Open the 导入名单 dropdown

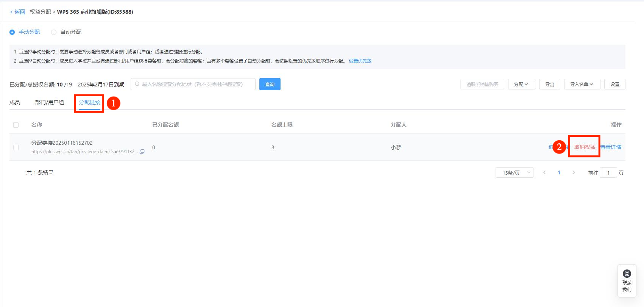pyautogui.click(x=582, y=84)
